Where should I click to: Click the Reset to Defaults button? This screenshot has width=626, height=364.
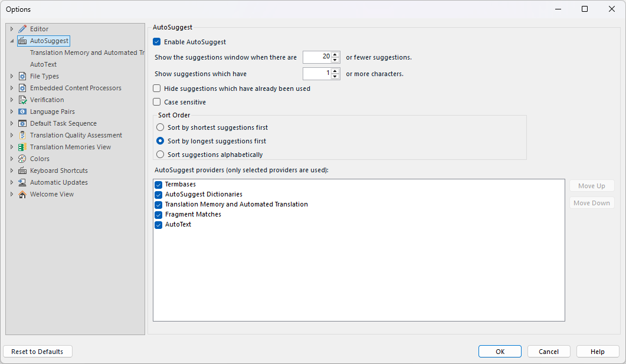point(37,351)
